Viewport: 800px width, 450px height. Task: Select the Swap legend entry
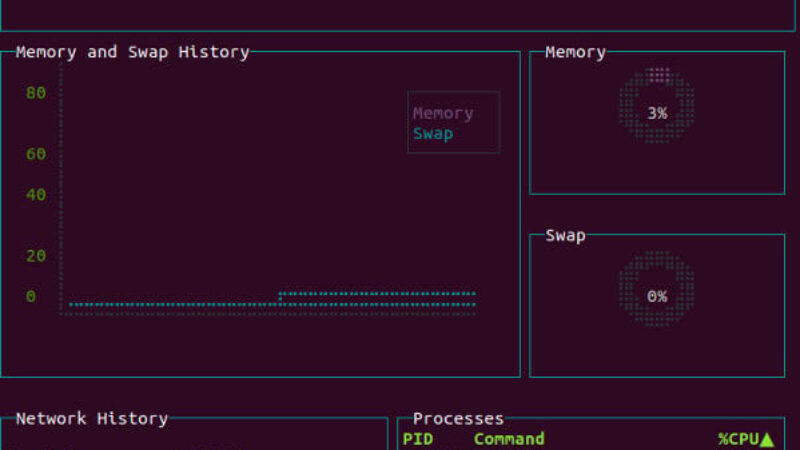(x=433, y=133)
